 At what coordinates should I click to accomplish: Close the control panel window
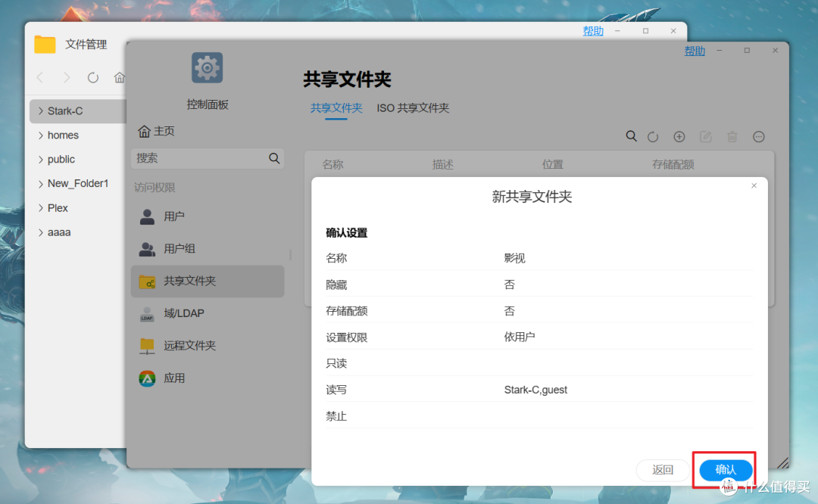point(776,51)
